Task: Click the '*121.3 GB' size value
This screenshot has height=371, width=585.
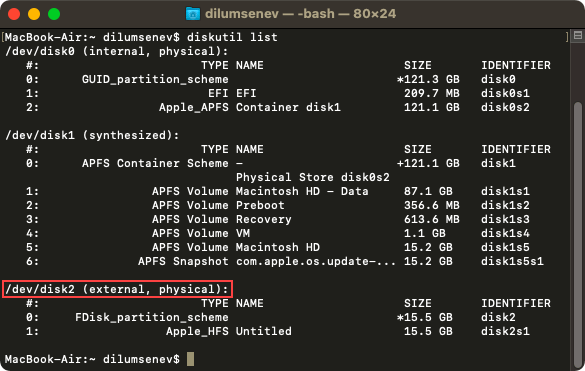Action: tap(428, 80)
